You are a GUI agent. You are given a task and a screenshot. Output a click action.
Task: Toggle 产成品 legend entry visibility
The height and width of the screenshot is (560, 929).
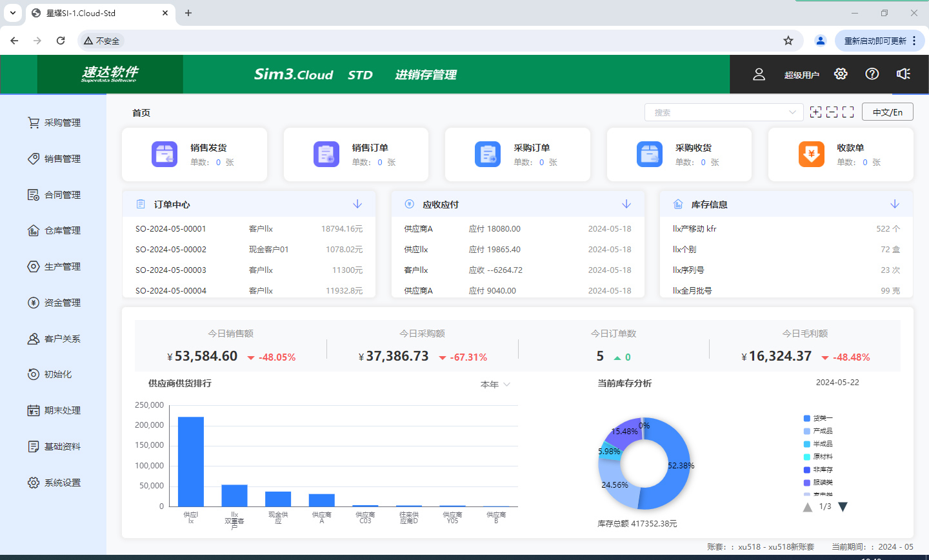pyautogui.click(x=818, y=431)
